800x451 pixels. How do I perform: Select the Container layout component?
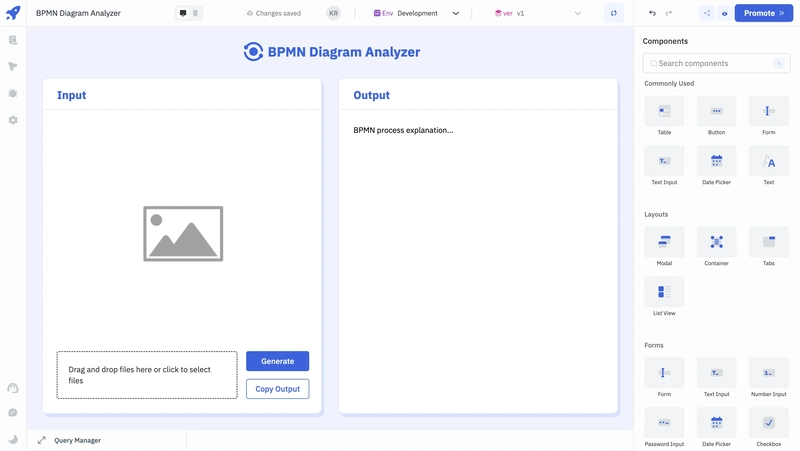[716, 247]
